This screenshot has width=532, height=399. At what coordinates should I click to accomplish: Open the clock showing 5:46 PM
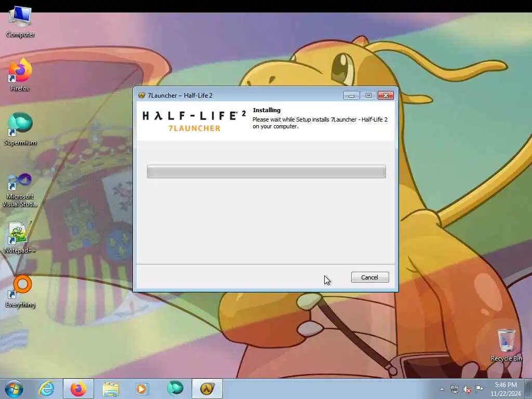click(x=506, y=389)
